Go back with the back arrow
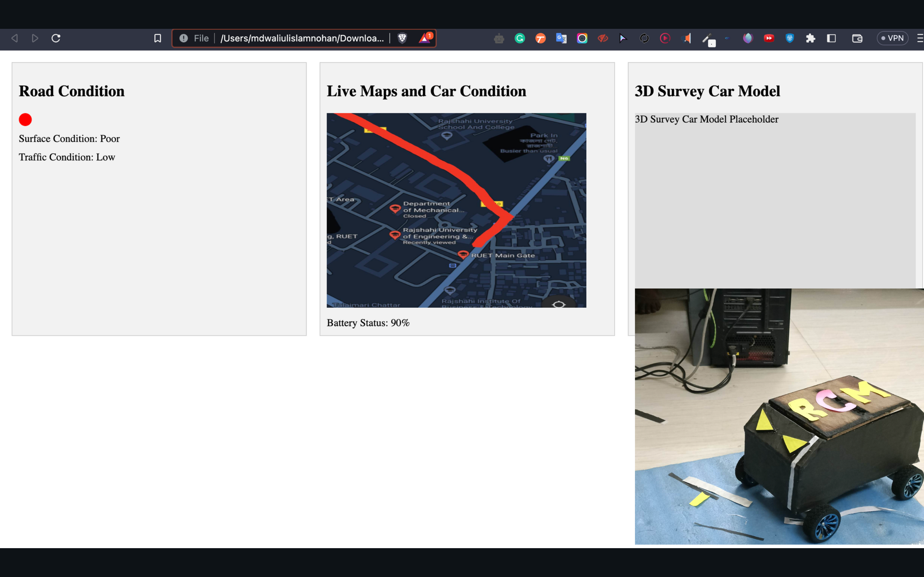Viewport: 924px width, 577px height. click(14, 38)
